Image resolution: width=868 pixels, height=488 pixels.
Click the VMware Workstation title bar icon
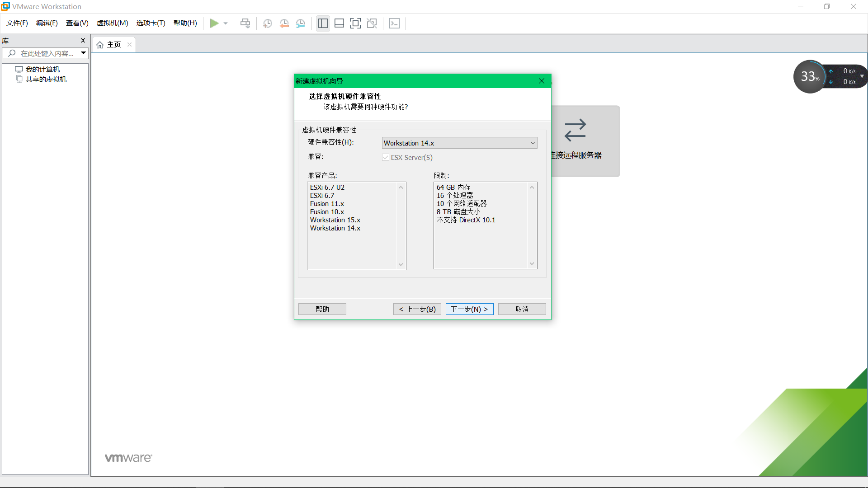[5, 6]
